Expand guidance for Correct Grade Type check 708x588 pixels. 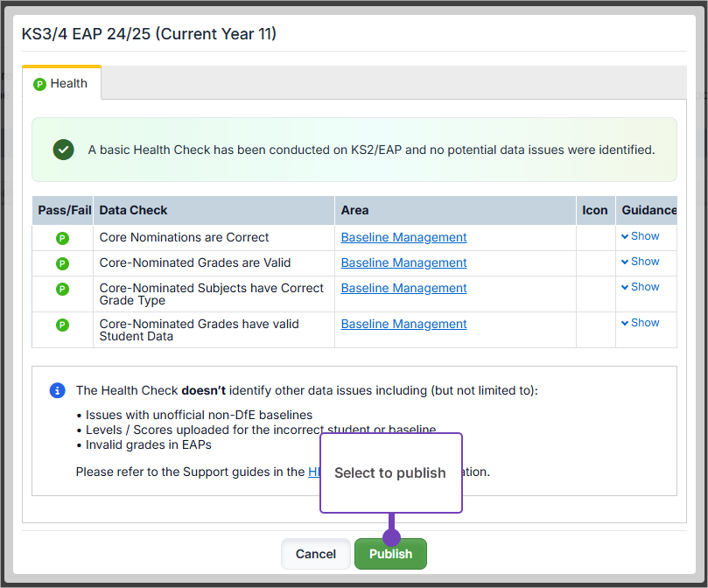click(x=640, y=287)
